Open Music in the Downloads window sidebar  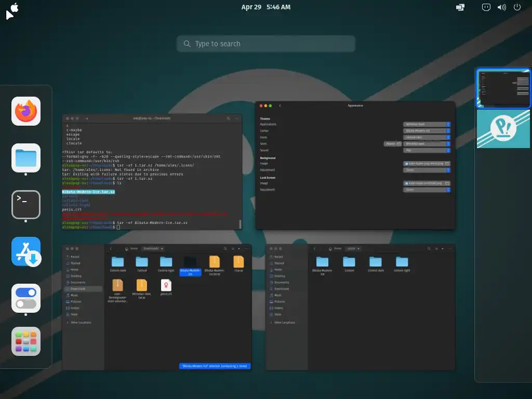click(x=84, y=295)
